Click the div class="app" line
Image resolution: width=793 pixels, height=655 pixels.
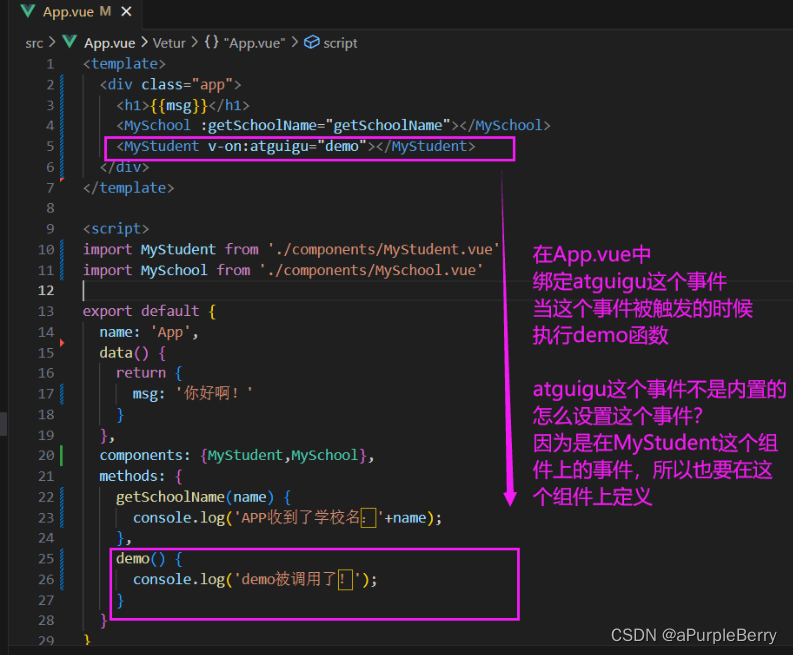(170, 85)
